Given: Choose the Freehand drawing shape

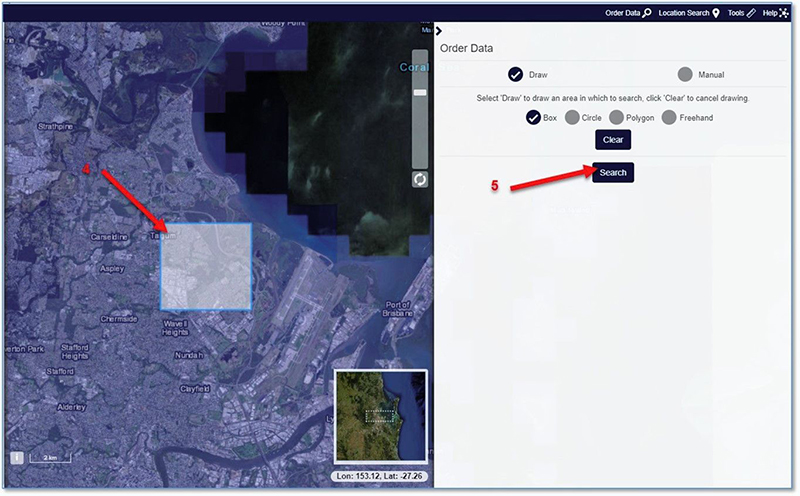Looking at the screenshot, I should [x=669, y=118].
